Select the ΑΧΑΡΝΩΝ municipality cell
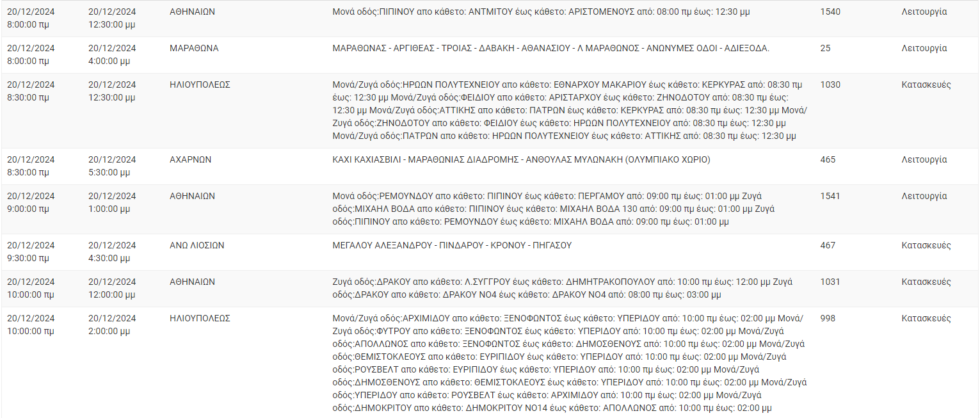 coord(190,160)
